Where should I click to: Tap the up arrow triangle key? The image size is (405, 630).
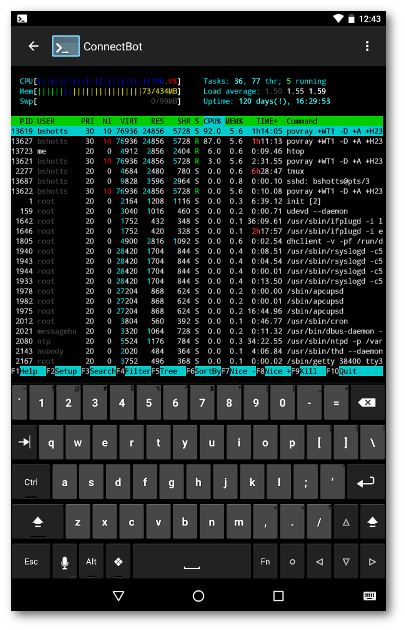click(x=346, y=522)
